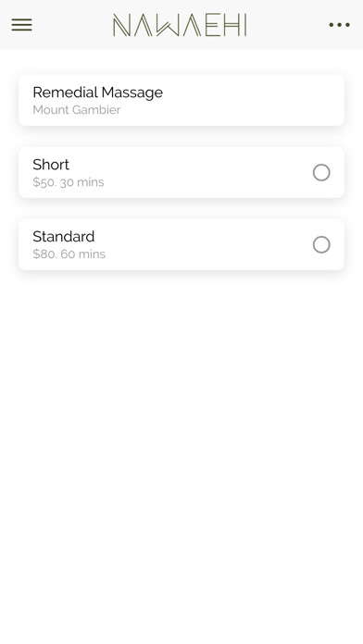
Task: Select the Standard radio button
Action: point(321,244)
